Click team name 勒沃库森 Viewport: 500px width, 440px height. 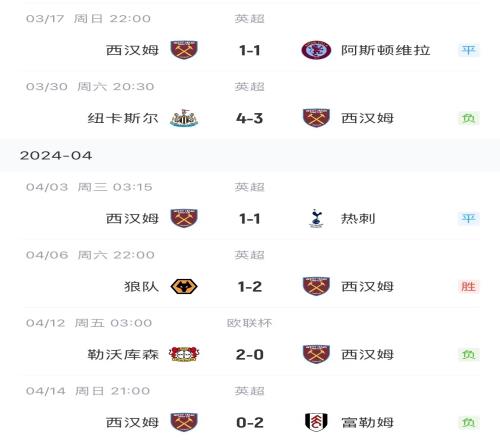(x=123, y=354)
